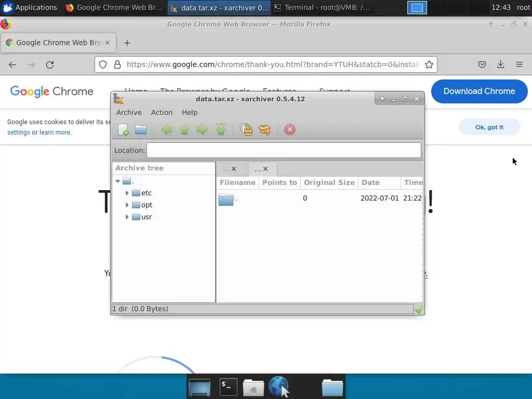Create a new archive in xarchiver toolbar

pos(123,129)
